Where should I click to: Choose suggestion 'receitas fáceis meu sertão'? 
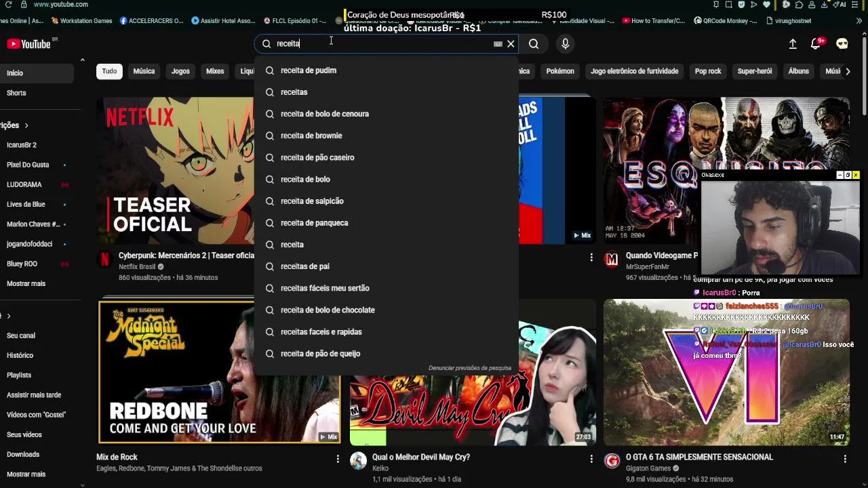386,288
